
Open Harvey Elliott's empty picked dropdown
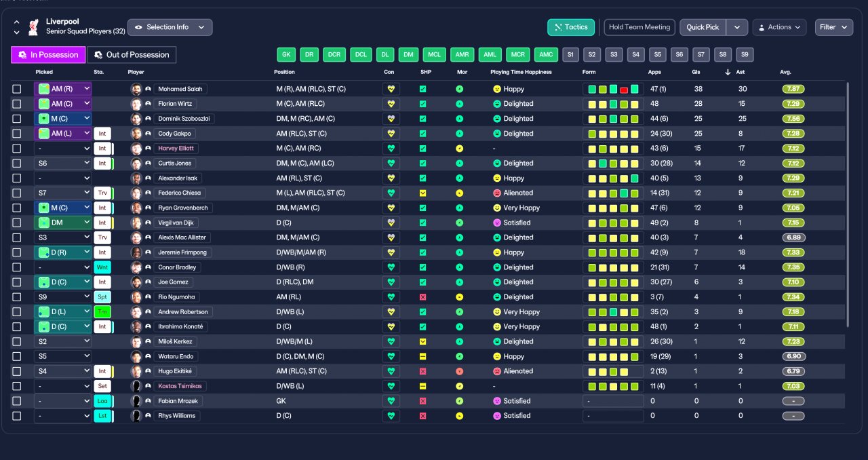[x=62, y=149]
